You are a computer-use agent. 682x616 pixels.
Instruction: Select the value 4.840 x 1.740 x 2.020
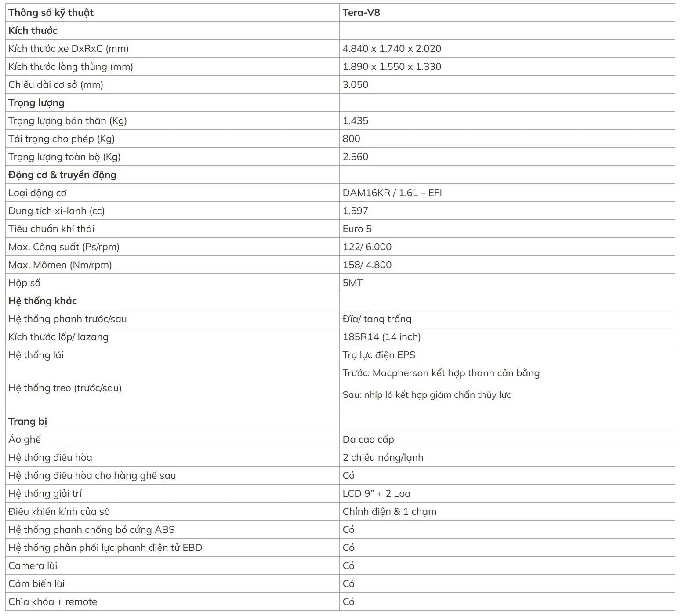tap(392, 49)
